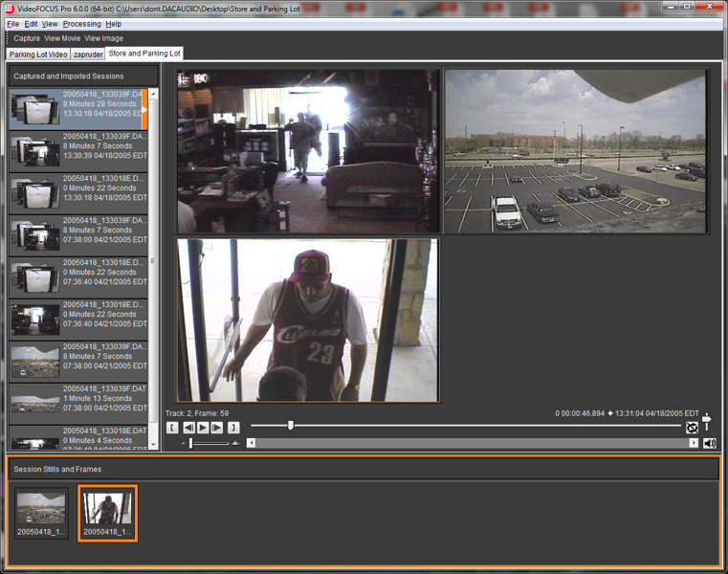728x574 pixels.
Task: Select the 1 Minute 13 Seconds session
Action: [x=78, y=404]
